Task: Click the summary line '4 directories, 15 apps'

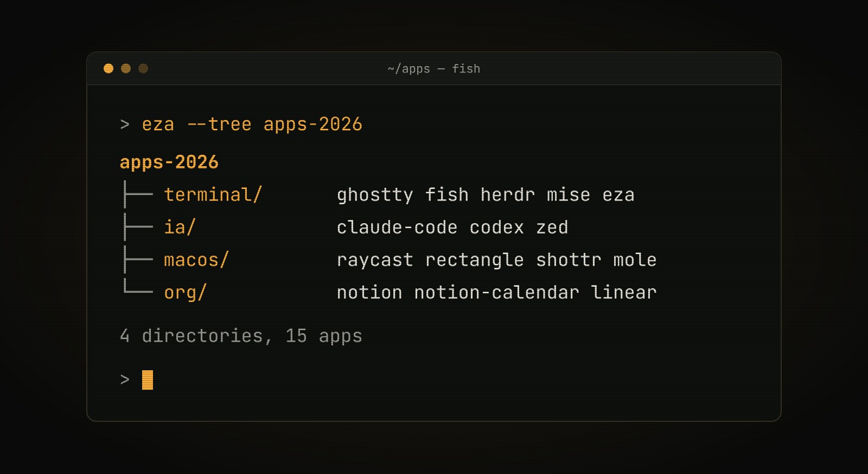Action: (x=241, y=336)
